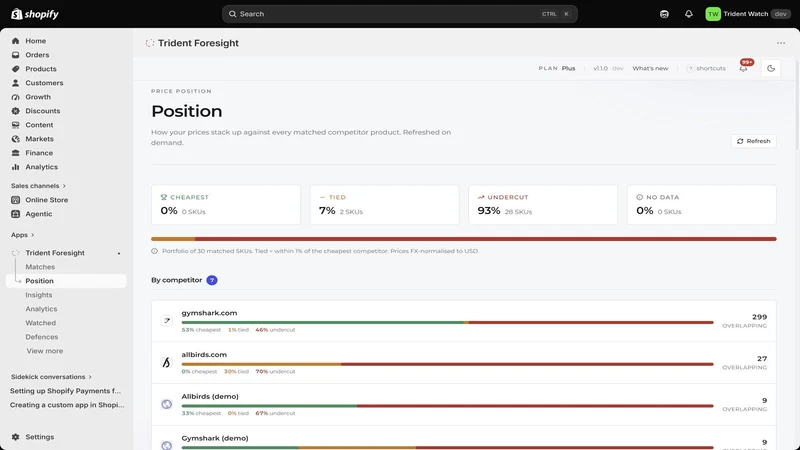This screenshot has height=450, width=800.
Task: Click the Settings gear icon
Action: click(15, 437)
